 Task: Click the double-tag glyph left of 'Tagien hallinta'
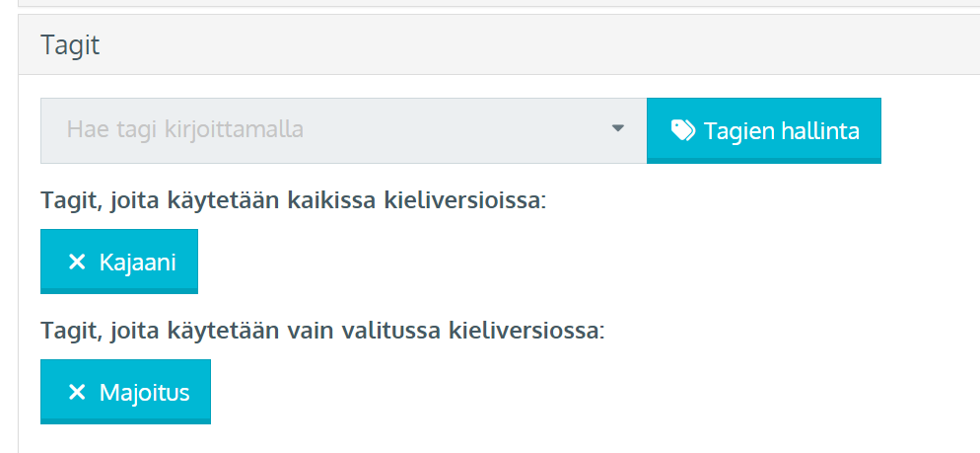(x=682, y=130)
